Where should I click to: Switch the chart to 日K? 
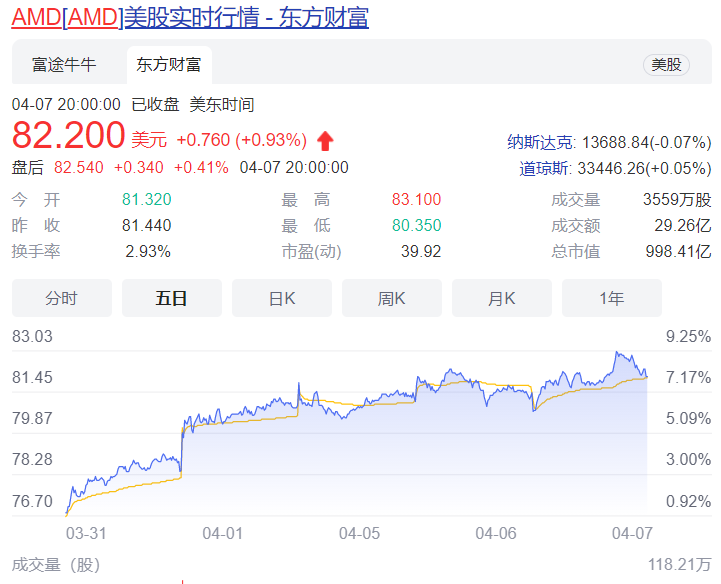[282, 298]
